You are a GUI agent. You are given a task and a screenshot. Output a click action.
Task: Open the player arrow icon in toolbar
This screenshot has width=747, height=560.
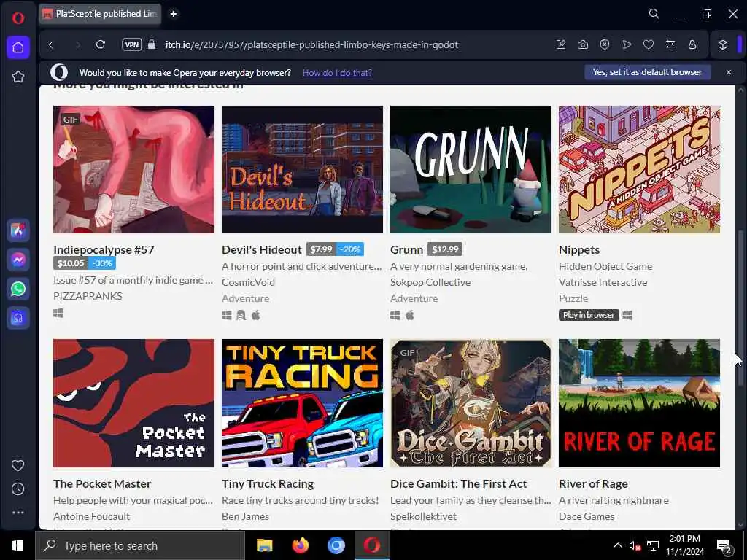point(627,44)
